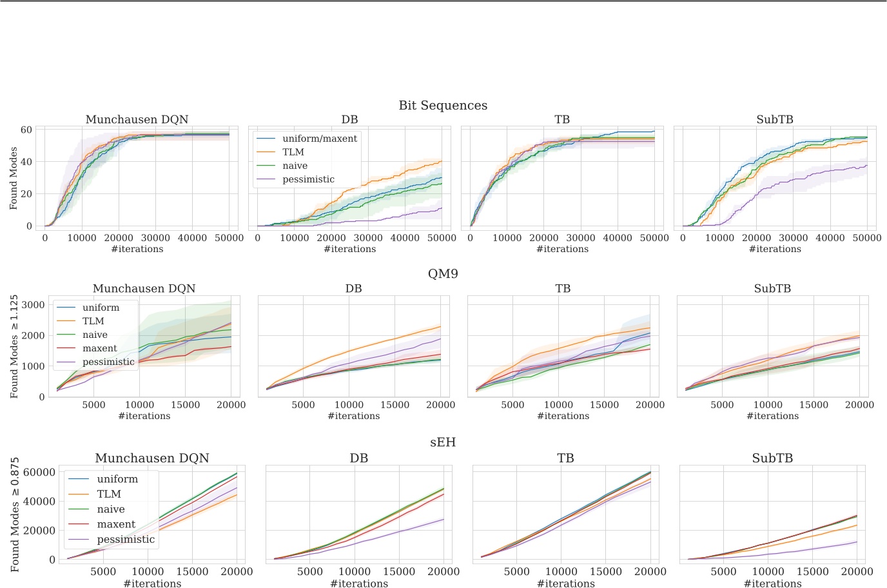
Task: Click the 'SubTB' title in the sEH row
Action: tap(772, 458)
